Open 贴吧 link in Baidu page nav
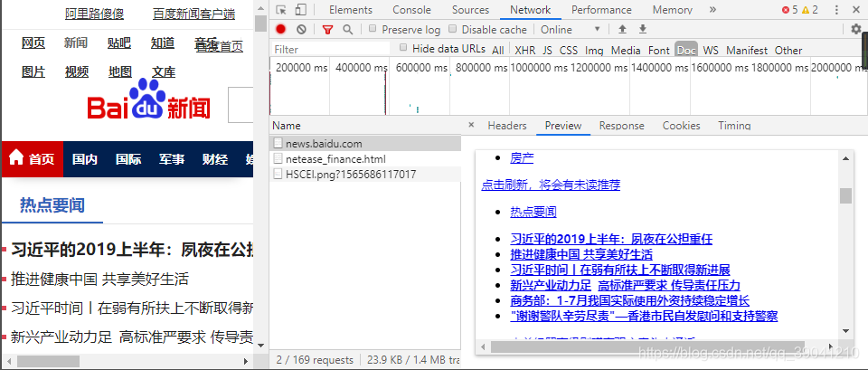Viewport: 868px width, 370px height. pos(119,43)
